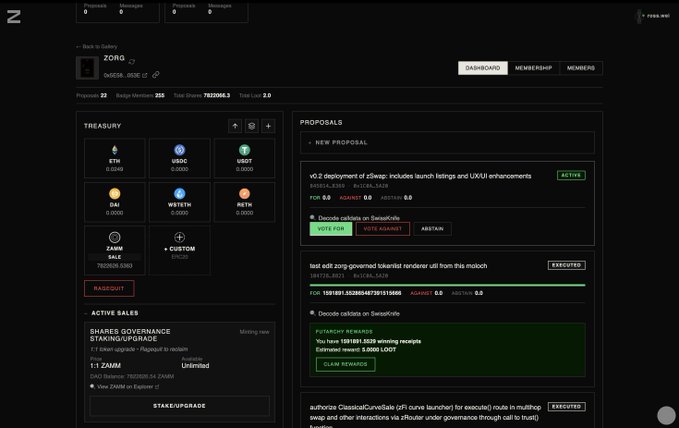Select the ETH treasury token tile
Screen dimensions: 679x428
pyautogui.click(x=115, y=158)
